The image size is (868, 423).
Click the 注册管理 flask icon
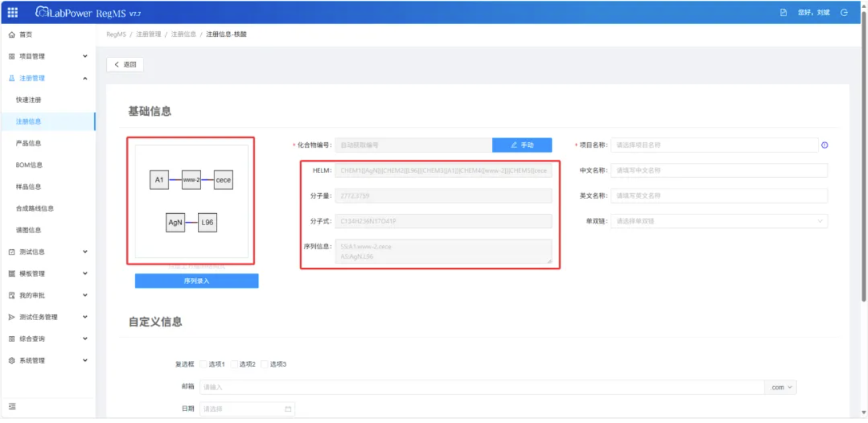[x=11, y=78]
